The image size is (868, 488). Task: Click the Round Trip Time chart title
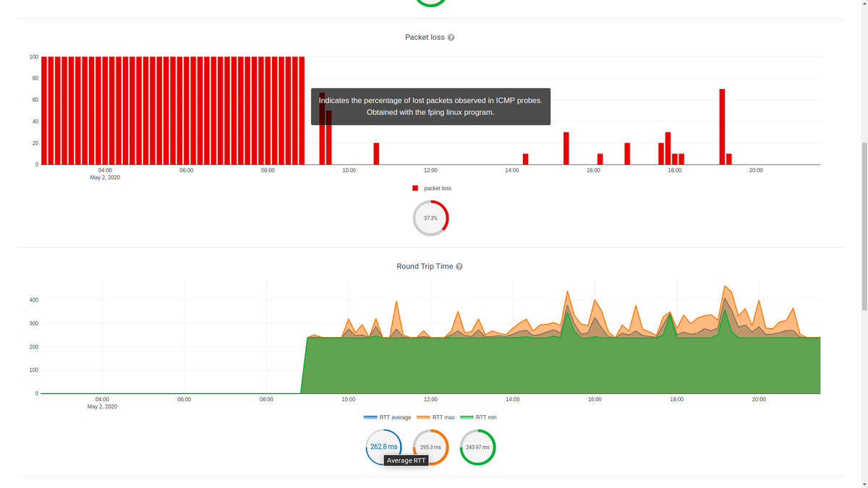click(425, 266)
